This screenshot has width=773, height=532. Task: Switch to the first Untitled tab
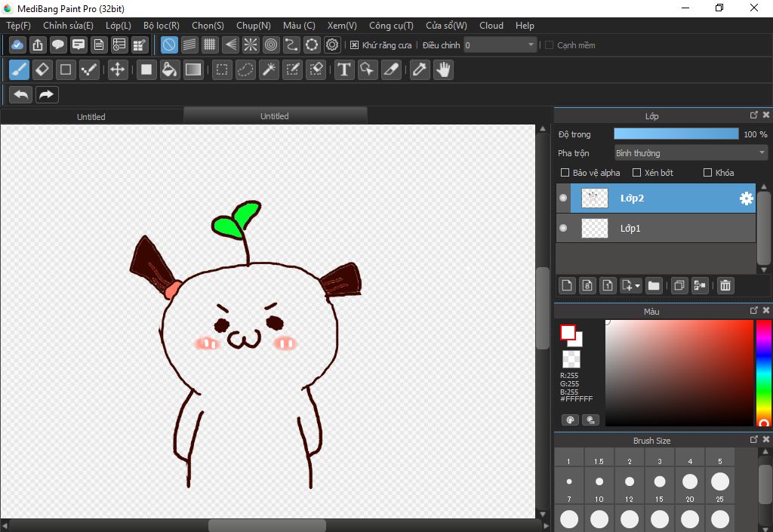coord(91,116)
